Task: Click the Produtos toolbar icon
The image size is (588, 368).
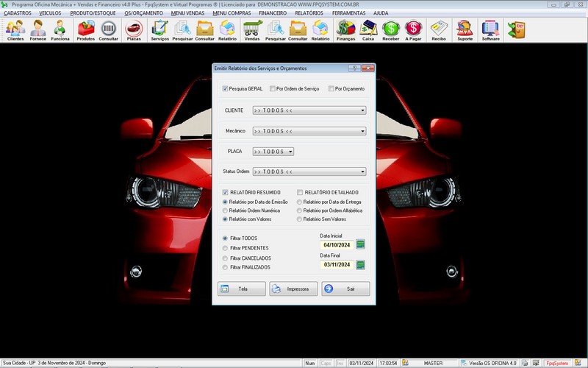Action: (x=86, y=29)
